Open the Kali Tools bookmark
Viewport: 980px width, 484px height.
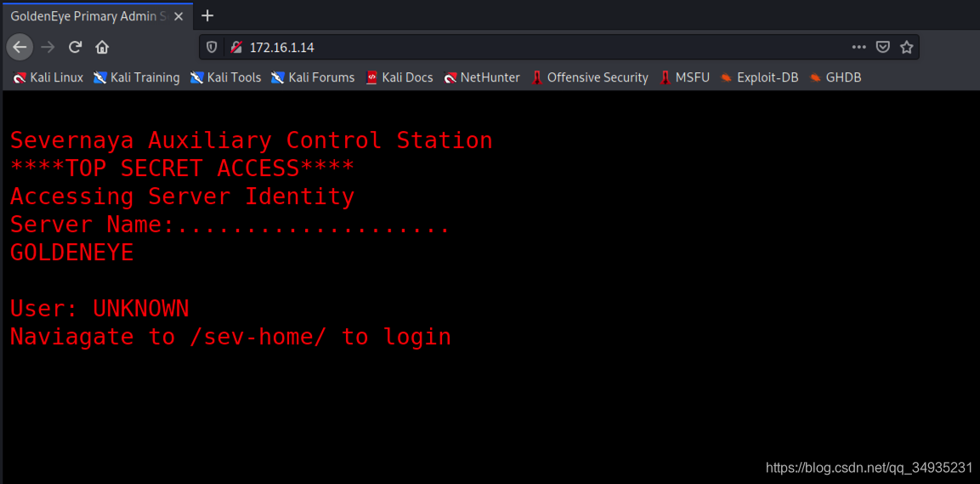click(225, 77)
